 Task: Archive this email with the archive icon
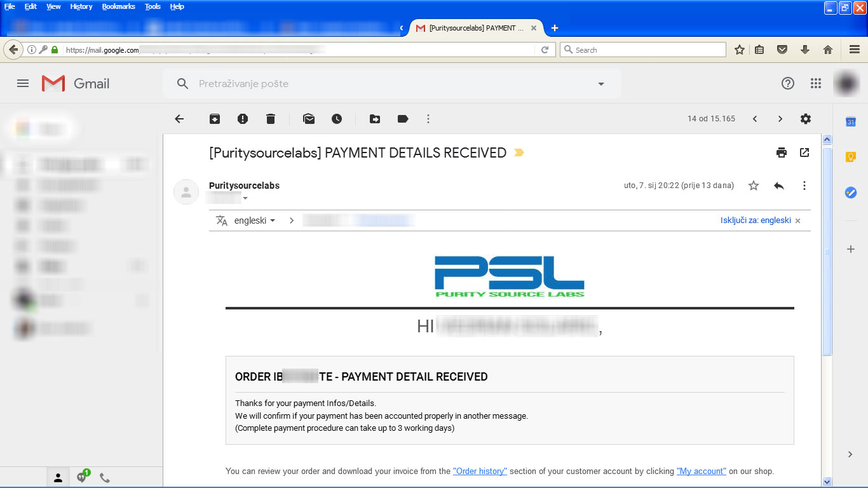tap(215, 119)
